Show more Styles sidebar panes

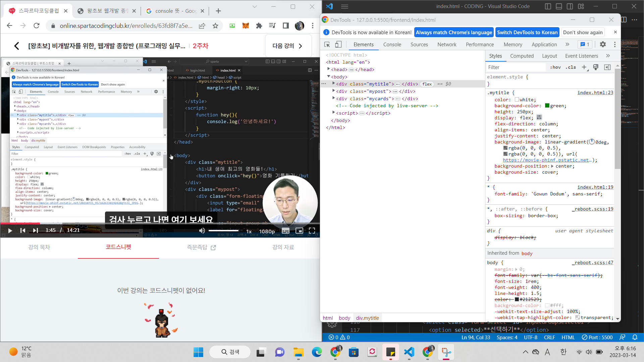pyautogui.click(x=608, y=56)
